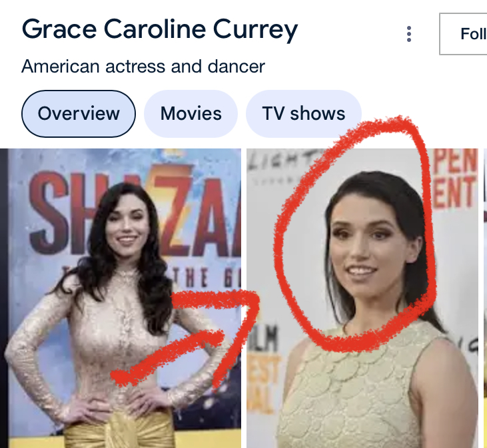Select the Overview chip
487x448 pixels.
point(79,114)
